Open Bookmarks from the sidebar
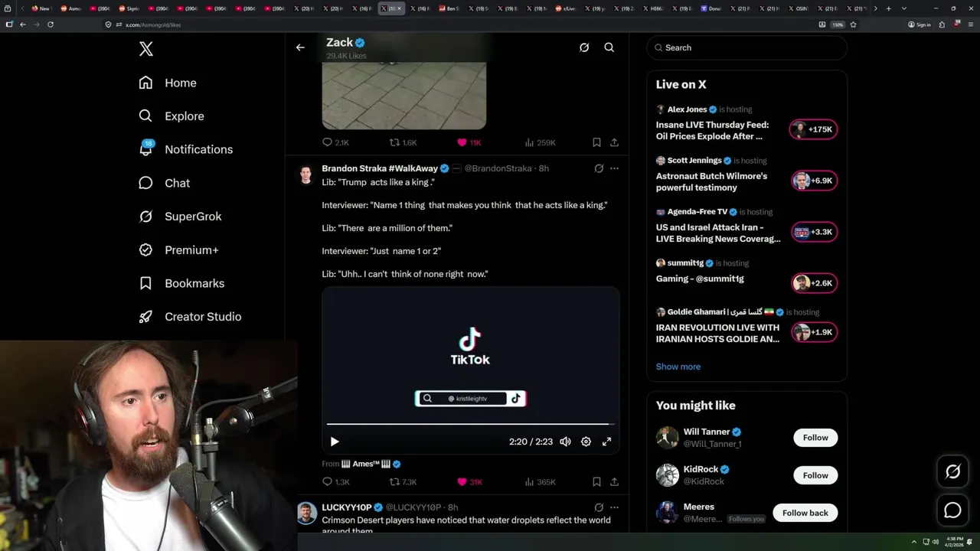 pyautogui.click(x=182, y=283)
